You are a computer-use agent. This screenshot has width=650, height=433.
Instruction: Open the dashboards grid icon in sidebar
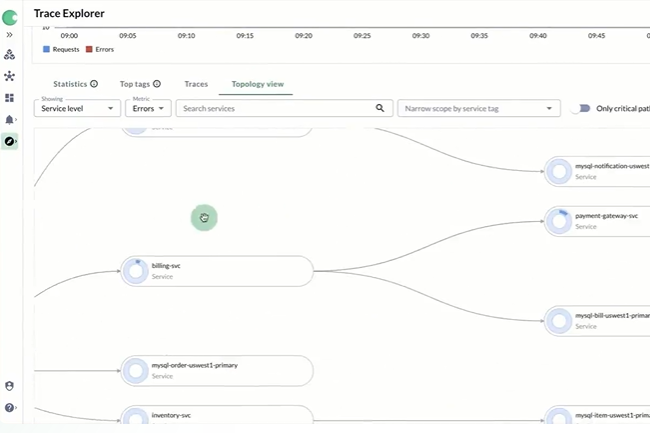click(9, 98)
